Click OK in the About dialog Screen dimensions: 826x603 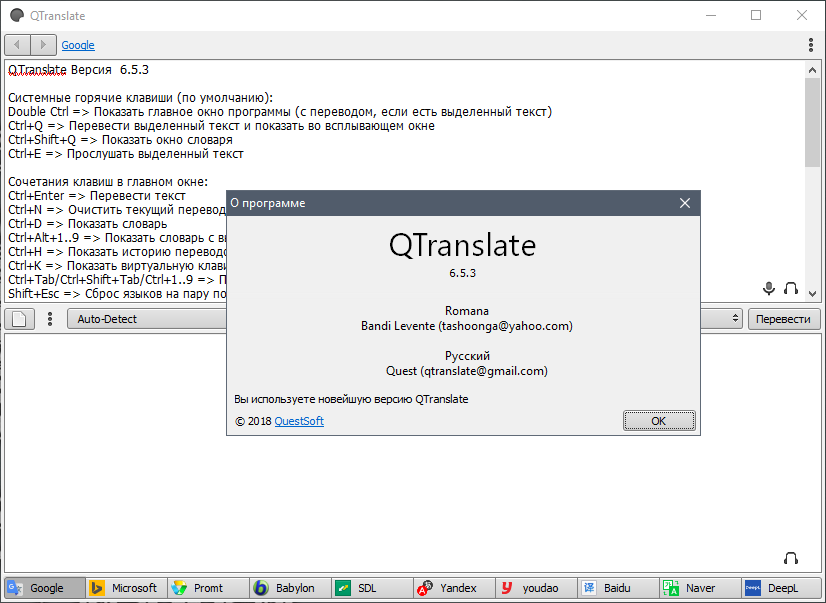659,421
